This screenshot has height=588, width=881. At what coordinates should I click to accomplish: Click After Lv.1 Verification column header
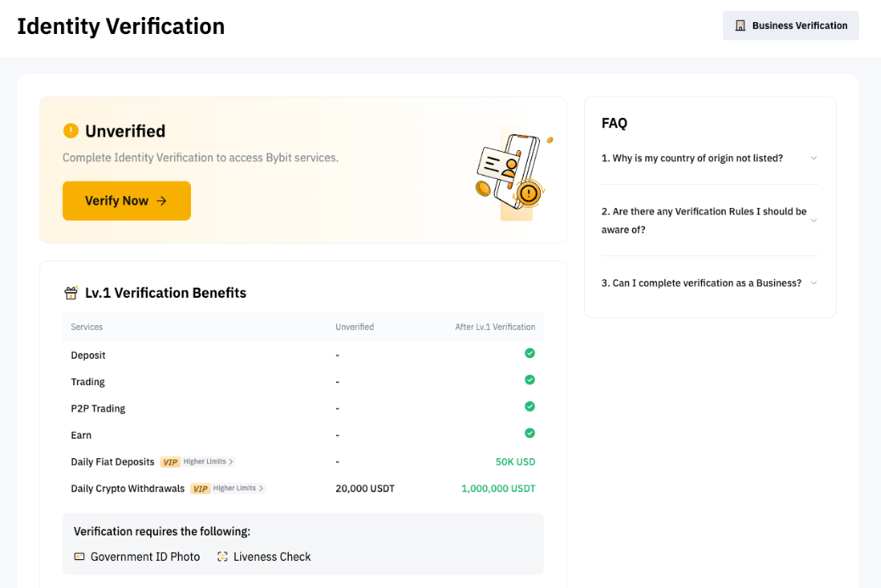point(495,327)
